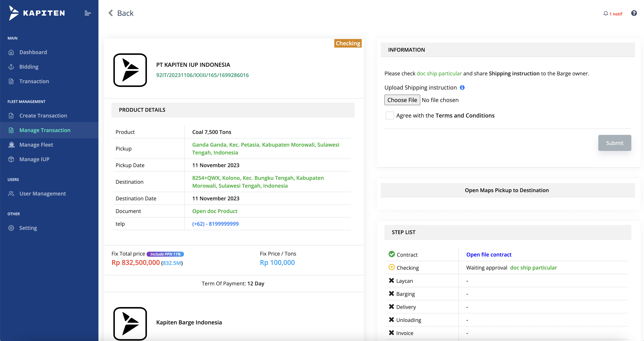Click the back chevron arrow
Image resolution: width=644 pixels, height=341 pixels.
click(x=111, y=13)
